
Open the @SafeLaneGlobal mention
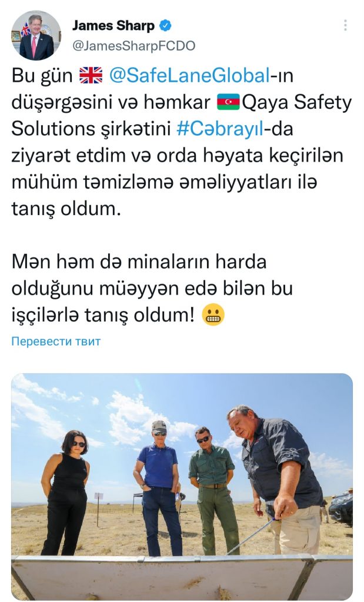(x=189, y=75)
